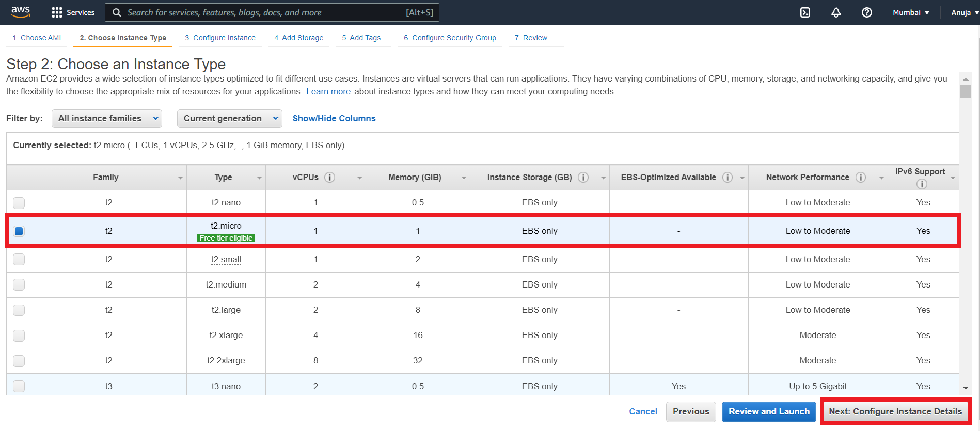Expand the IPv6 Support column sort arrow

tap(953, 178)
